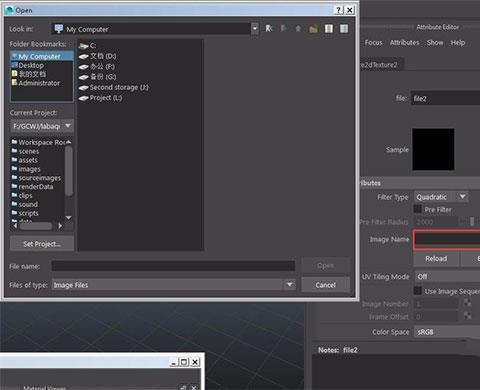Click the drive icon beside Second storage (J:)
Viewport: 480px width, 390px height.
coord(83,88)
